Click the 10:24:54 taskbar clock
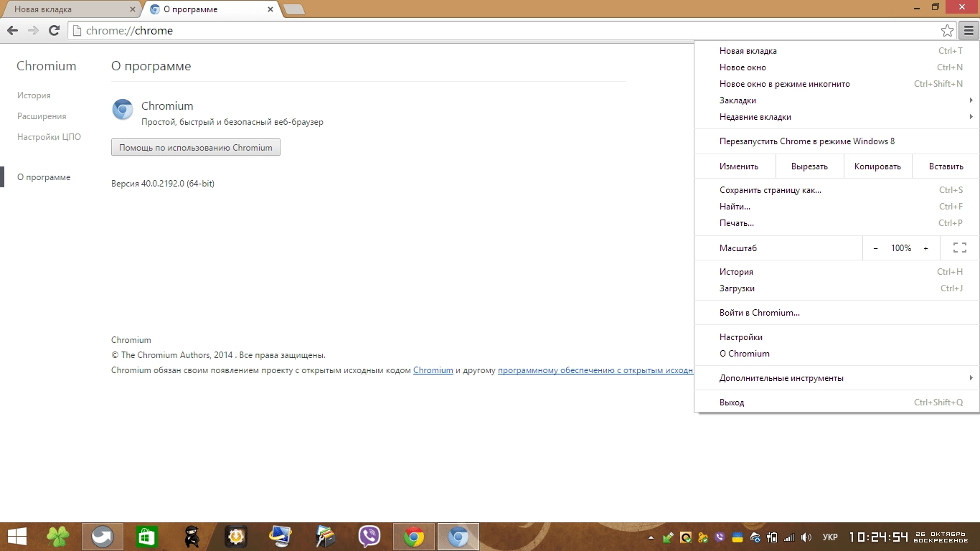 point(879,537)
